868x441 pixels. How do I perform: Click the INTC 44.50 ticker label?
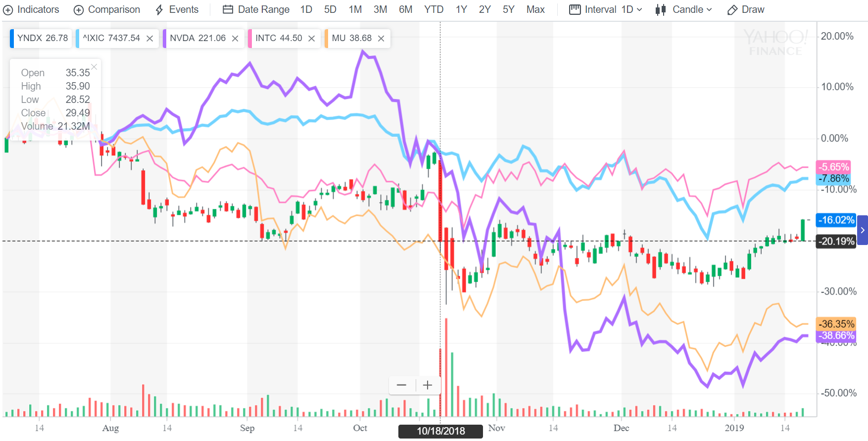tap(279, 38)
